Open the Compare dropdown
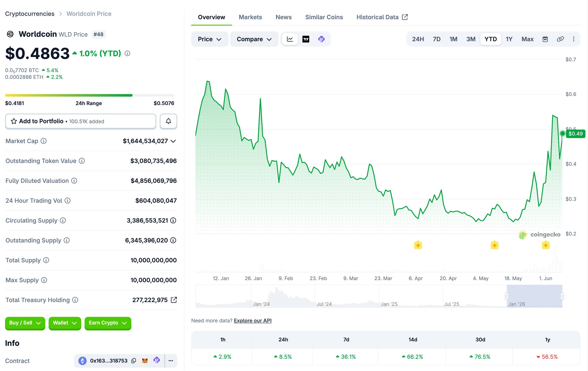 pos(254,39)
